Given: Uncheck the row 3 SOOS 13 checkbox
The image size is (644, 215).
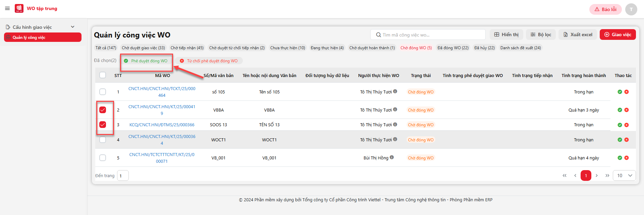Looking at the screenshot, I should click(103, 125).
